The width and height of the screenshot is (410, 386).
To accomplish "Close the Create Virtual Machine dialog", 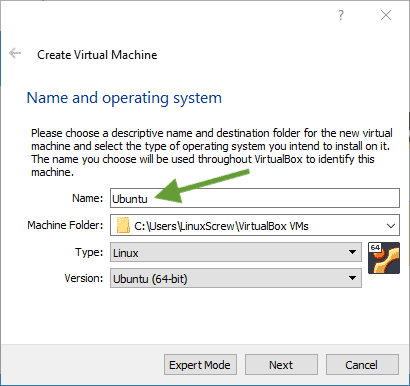I will pos(386,15).
